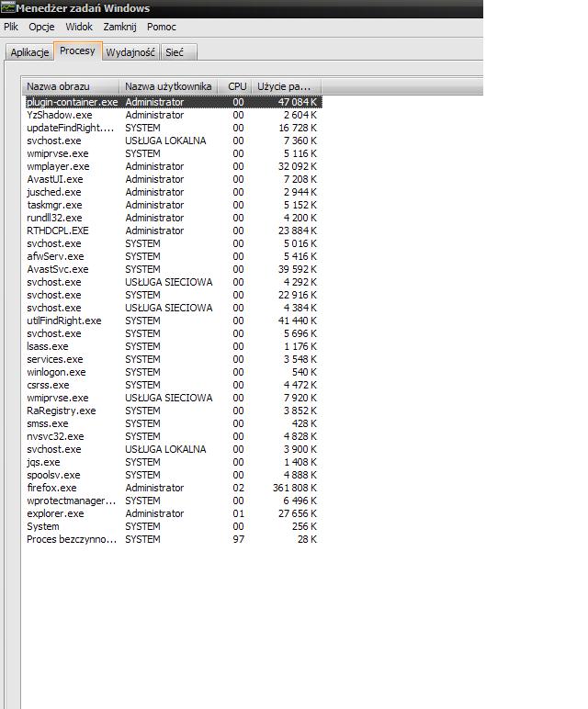The width and height of the screenshot is (588, 709).
Task: Select the AvastSvc.exe process row
Action: pyautogui.click(x=57, y=269)
